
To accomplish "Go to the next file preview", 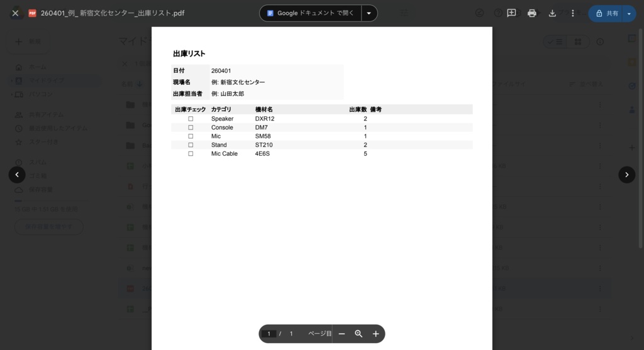I will [627, 175].
